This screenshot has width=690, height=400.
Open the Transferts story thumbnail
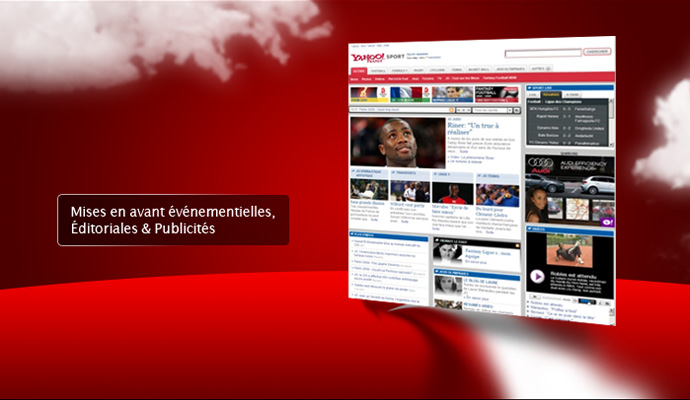pyautogui.click(x=410, y=191)
